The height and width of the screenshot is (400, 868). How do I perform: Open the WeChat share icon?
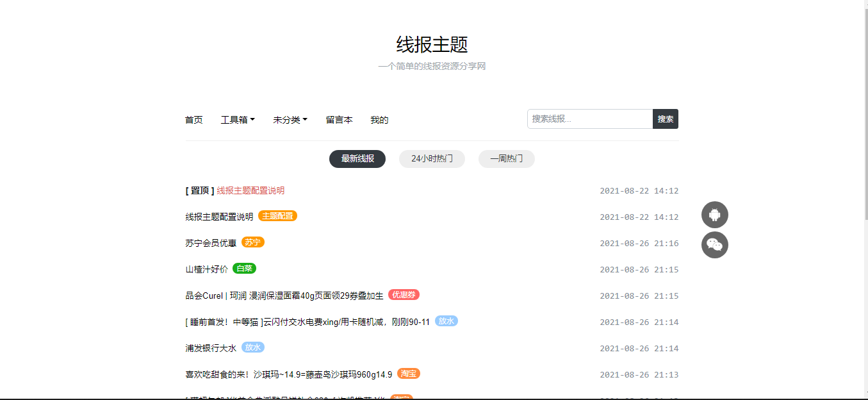714,244
